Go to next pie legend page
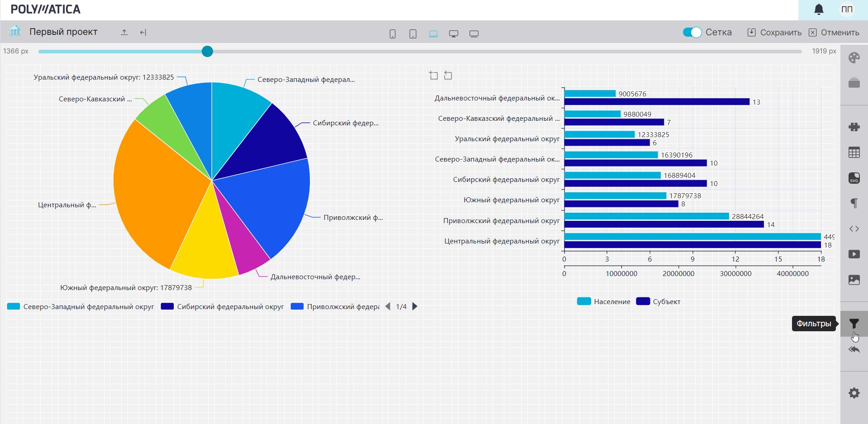 tap(415, 306)
